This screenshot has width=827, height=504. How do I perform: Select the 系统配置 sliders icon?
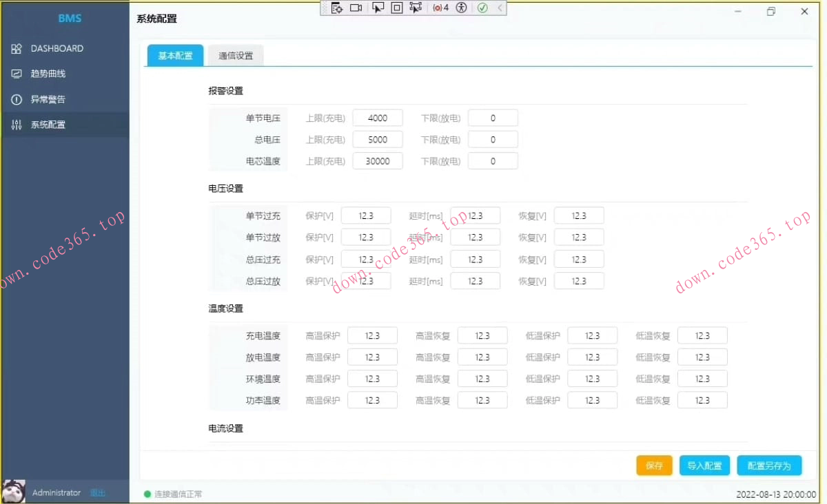pos(17,125)
